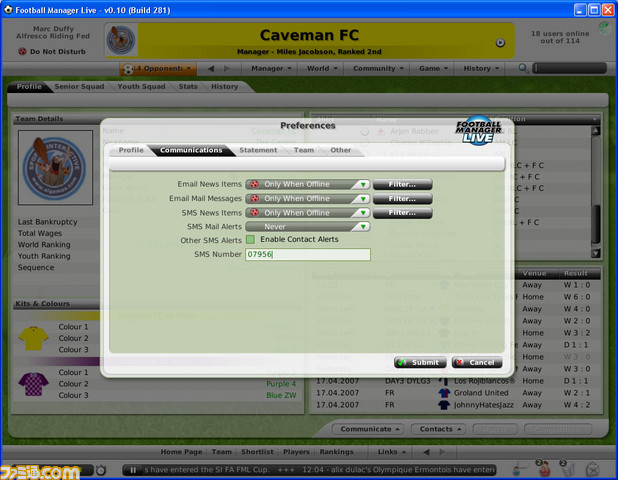Open Email News Items dropdown
The width and height of the screenshot is (618, 480).
click(x=307, y=184)
